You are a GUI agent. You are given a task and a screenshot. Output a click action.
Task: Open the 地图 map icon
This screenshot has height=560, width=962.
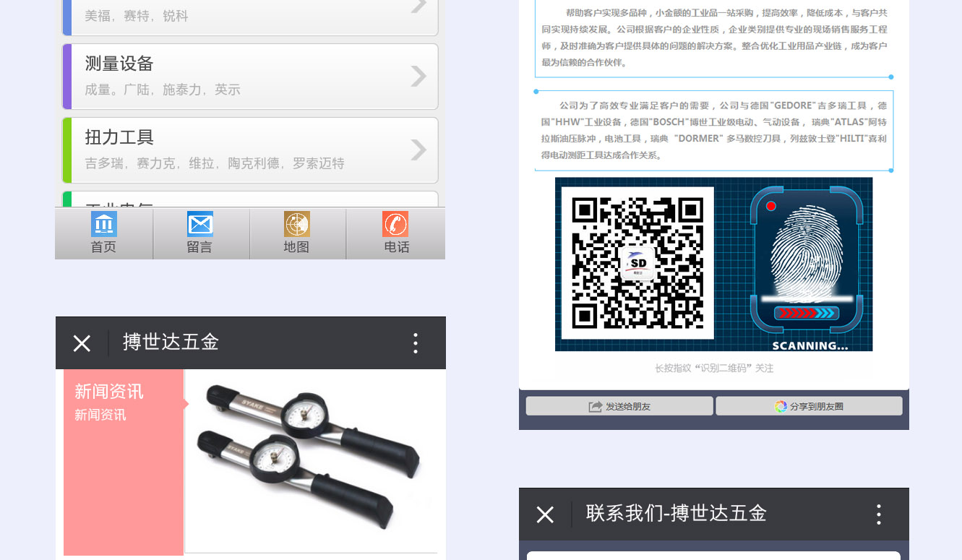[297, 225]
